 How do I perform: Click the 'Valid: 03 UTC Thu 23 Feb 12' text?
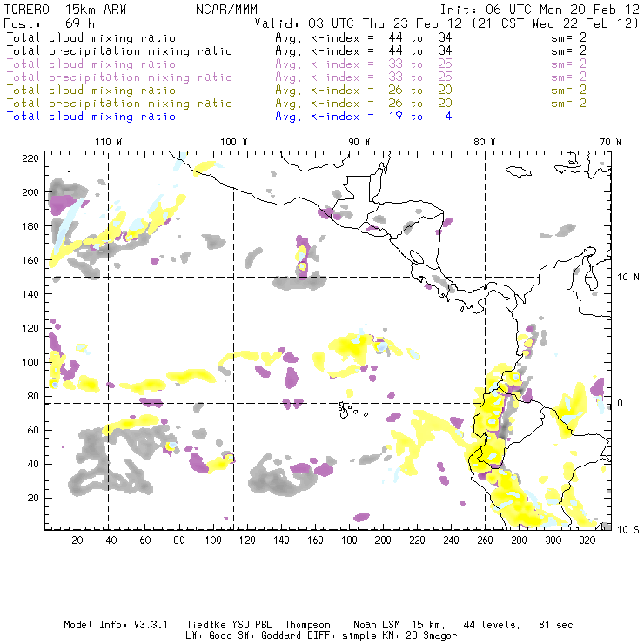click(359, 23)
